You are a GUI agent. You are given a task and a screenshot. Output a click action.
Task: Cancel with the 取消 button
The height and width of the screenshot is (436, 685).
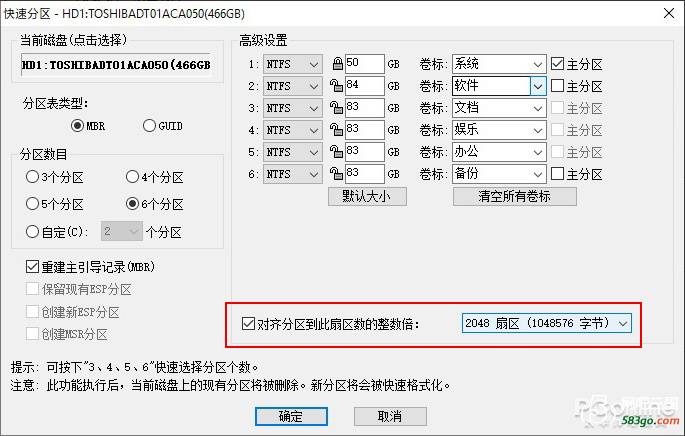tap(390, 416)
